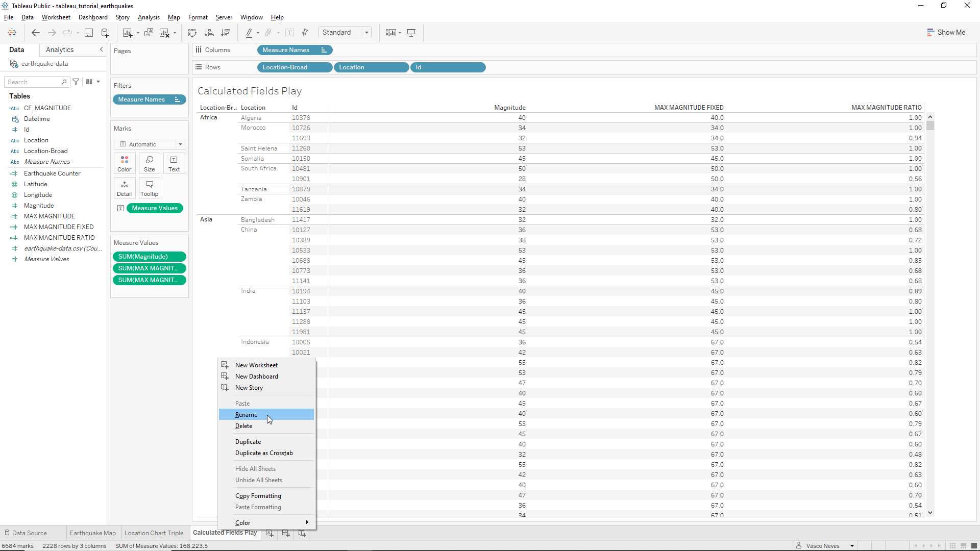
Task: Open the Worksheet menu
Action: coord(56,17)
